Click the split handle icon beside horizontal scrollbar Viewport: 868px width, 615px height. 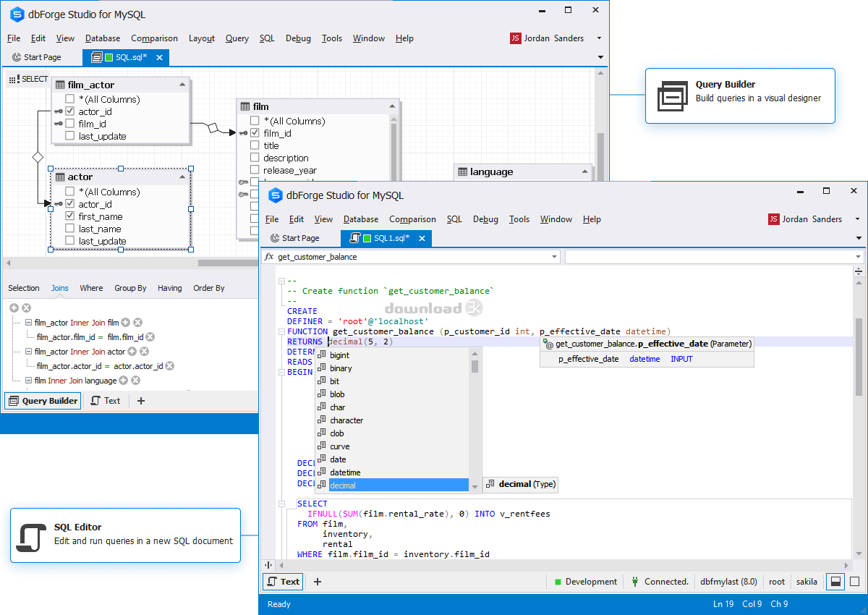click(x=268, y=565)
